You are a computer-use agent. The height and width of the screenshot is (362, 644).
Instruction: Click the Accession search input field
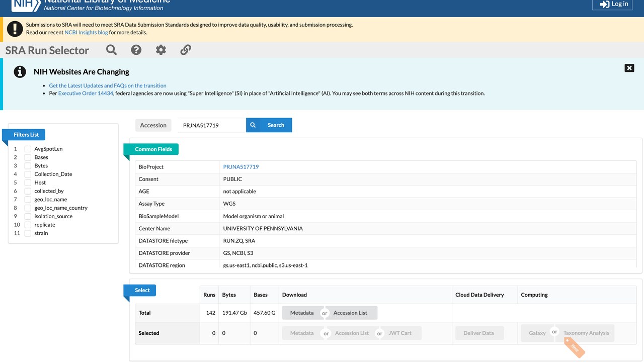click(x=211, y=125)
